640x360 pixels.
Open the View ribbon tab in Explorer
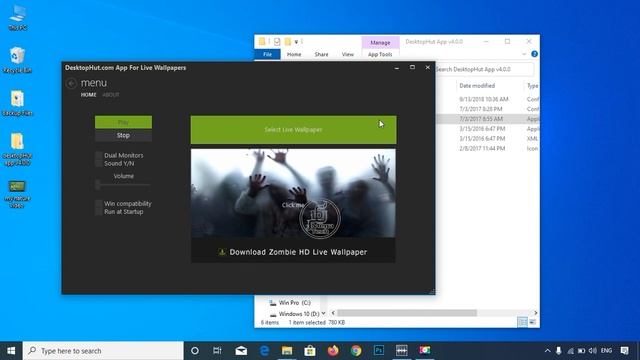(x=348, y=54)
